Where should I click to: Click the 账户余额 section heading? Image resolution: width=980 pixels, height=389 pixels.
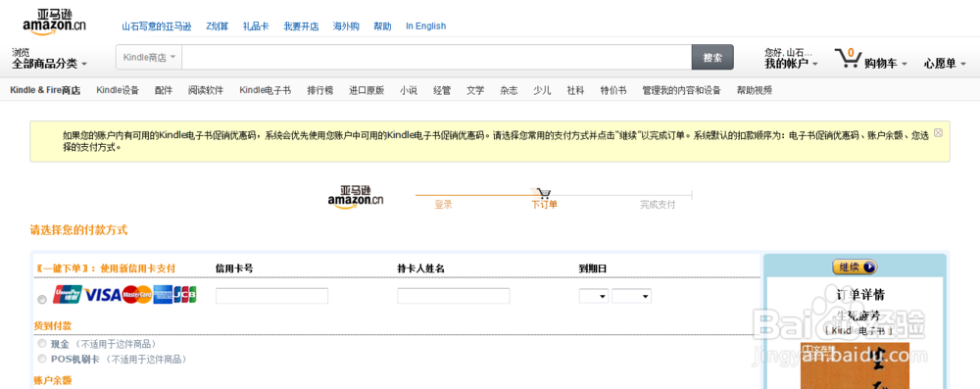pos(53,380)
